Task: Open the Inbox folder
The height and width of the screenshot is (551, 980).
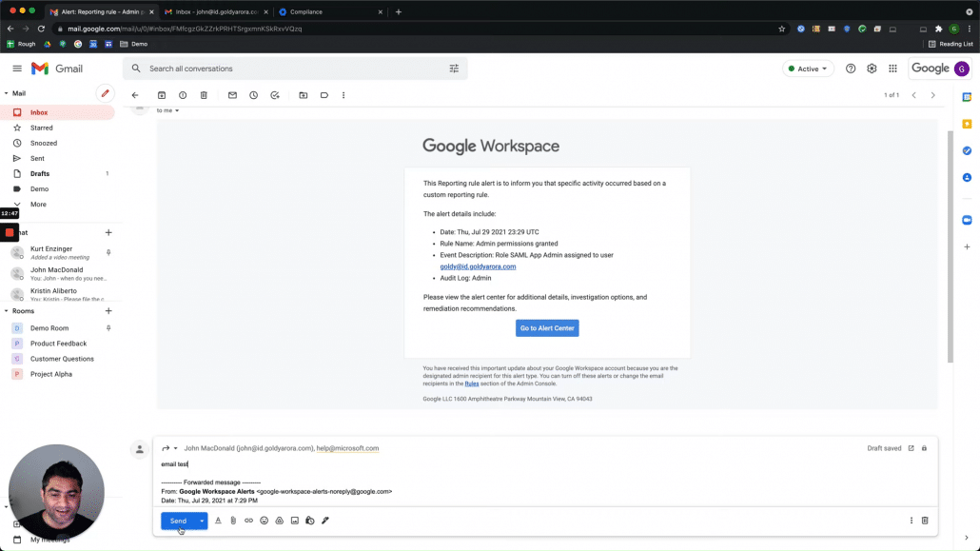Action: click(x=57, y=112)
